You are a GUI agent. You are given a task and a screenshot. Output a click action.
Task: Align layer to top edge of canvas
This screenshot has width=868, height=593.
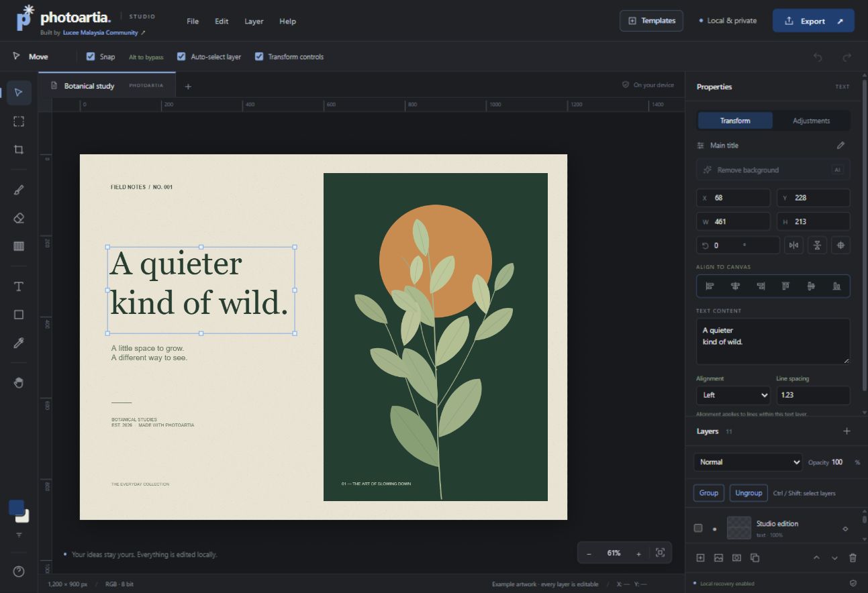[x=785, y=286]
